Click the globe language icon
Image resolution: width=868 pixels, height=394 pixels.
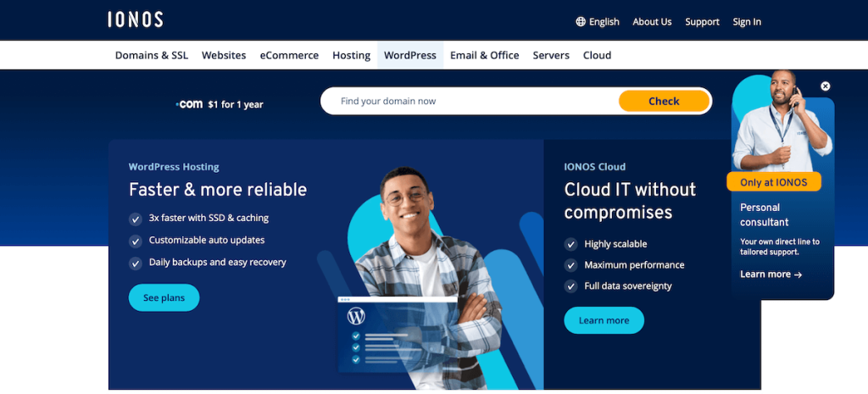pyautogui.click(x=581, y=21)
